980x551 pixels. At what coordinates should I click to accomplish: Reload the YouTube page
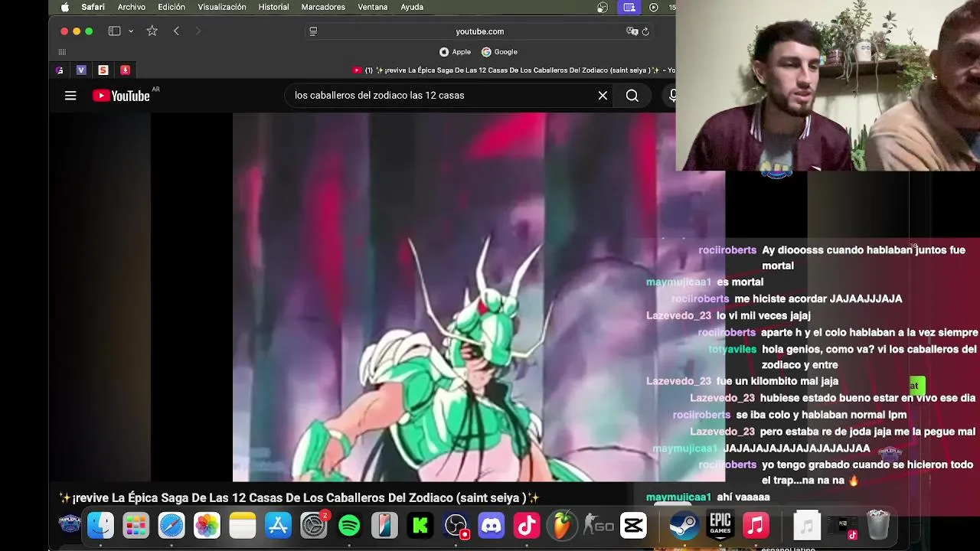pyautogui.click(x=645, y=31)
